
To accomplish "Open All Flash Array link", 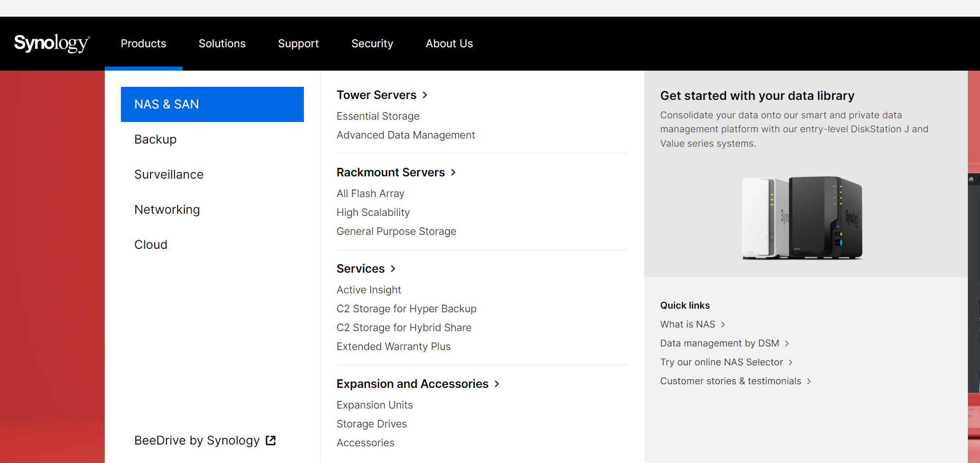I will pyautogui.click(x=371, y=193).
